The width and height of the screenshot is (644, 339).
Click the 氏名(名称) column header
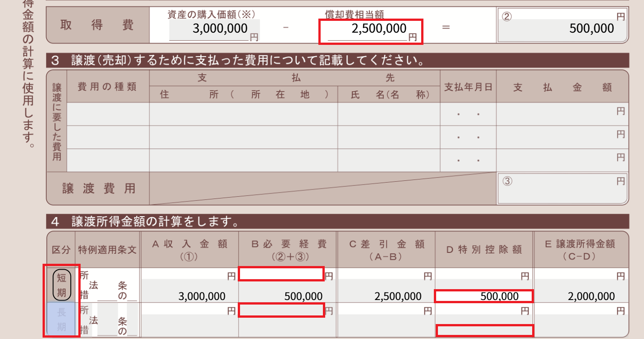click(x=389, y=95)
